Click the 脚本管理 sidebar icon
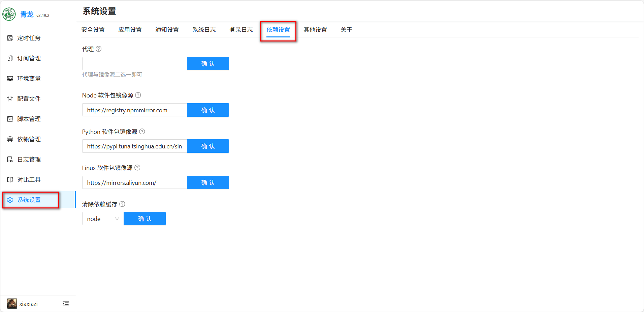 pyautogui.click(x=10, y=119)
